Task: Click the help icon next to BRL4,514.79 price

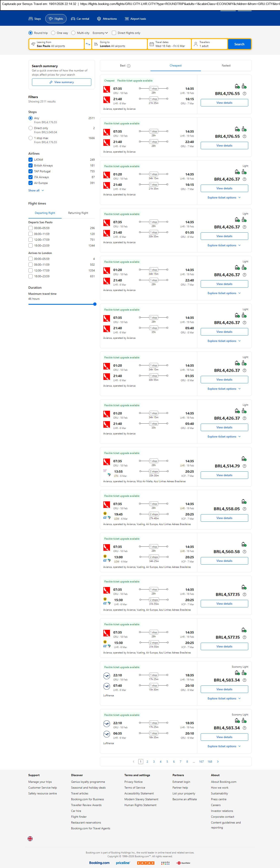Action: tap(244, 466)
